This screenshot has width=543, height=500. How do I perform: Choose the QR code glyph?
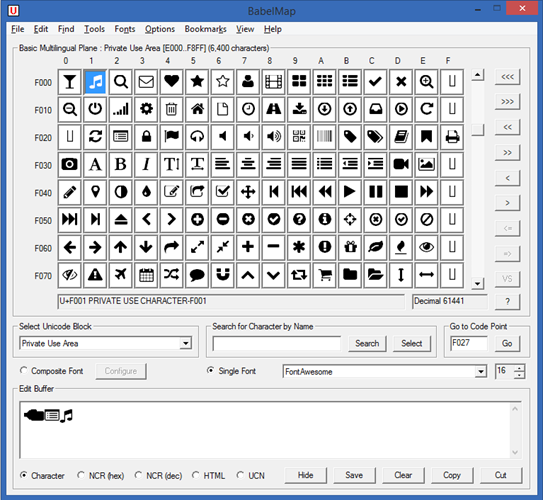point(299,137)
